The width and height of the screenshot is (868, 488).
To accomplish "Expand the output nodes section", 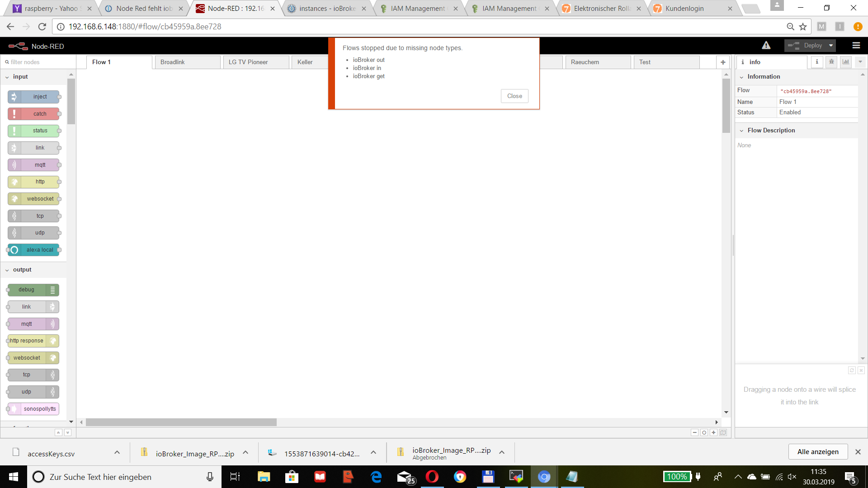I will pyautogui.click(x=21, y=269).
